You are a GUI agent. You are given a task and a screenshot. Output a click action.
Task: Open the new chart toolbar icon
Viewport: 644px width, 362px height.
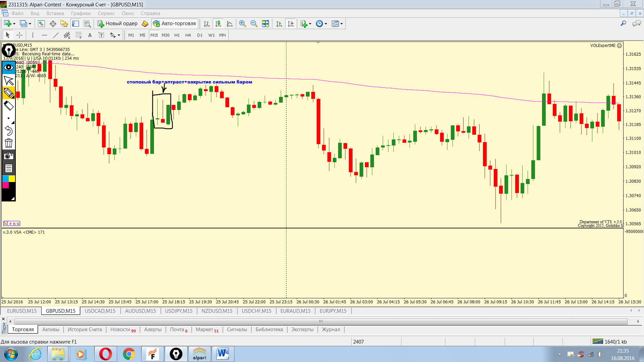pos(7,23)
